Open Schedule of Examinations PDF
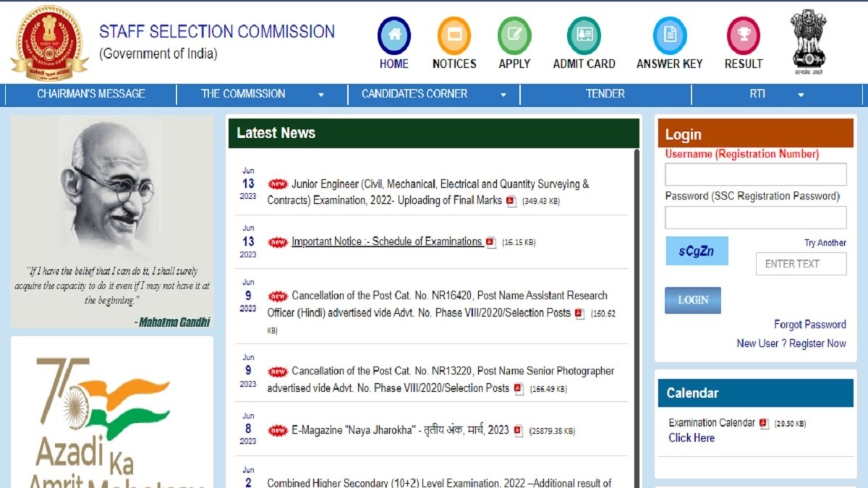This screenshot has height=488, width=868. point(490,242)
